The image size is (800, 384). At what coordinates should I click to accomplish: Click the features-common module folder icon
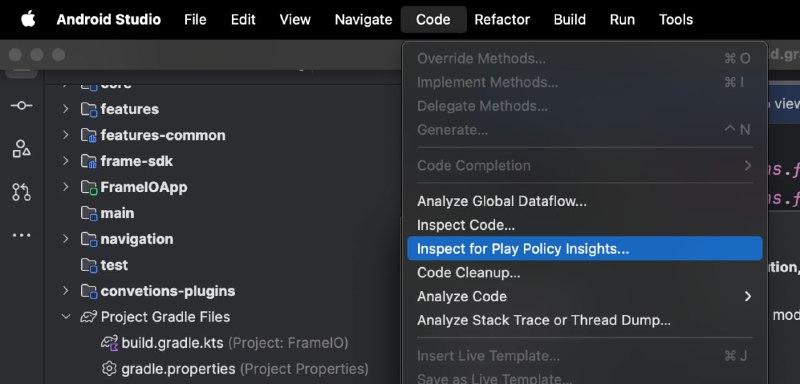coord(89,135)
